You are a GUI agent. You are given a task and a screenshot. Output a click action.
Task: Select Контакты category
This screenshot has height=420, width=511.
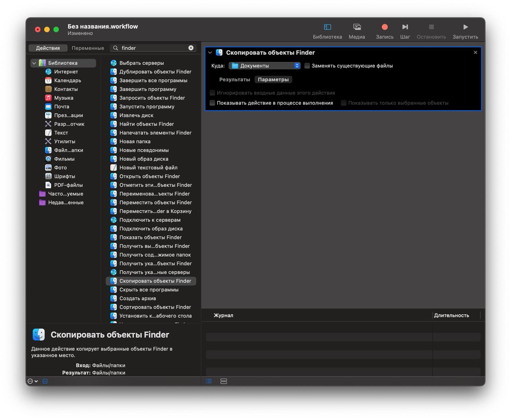coord(66,89)
